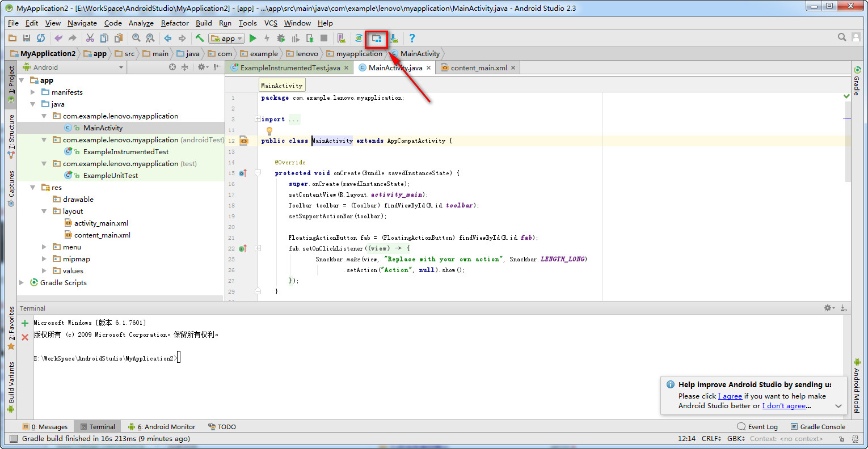Open the Project Structure icon
Screen dimensions: 868x449
point(376,39)
